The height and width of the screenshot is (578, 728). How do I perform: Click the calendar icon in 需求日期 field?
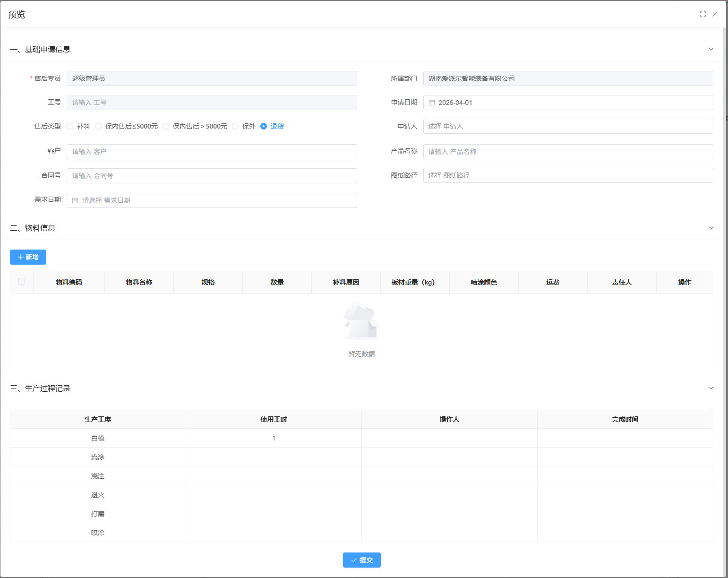[75, 200]
